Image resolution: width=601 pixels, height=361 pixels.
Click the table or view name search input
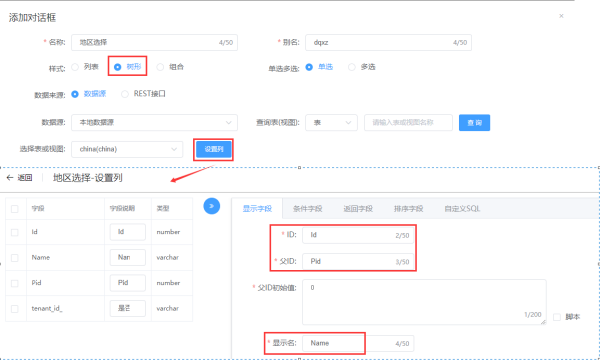tap(408, 123)
